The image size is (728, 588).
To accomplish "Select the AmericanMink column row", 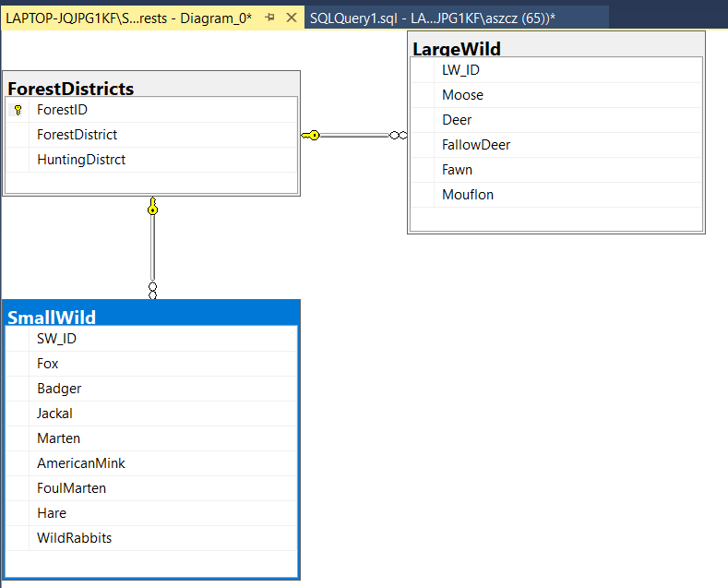I will coord(81,463).
